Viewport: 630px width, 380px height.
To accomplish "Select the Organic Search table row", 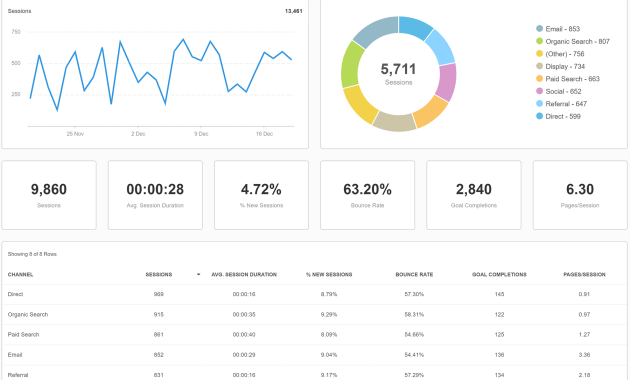I will [x=315, y=315].
